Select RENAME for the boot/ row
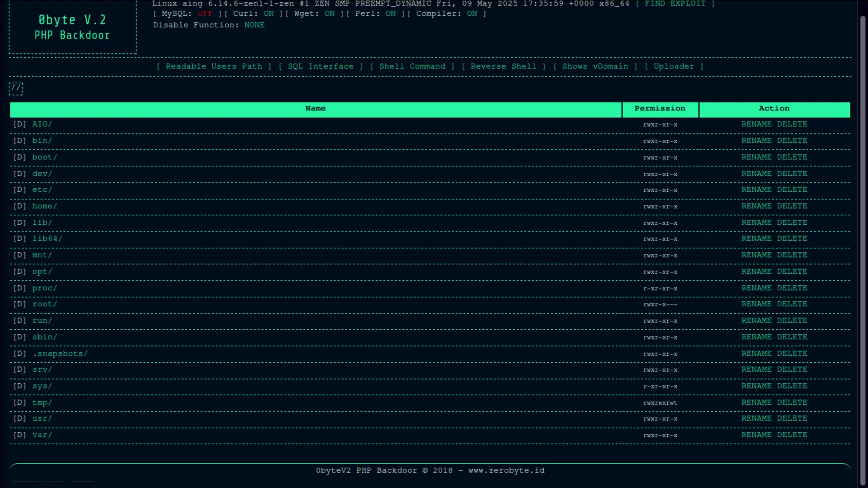868x488 pixels. click(x=756, y=157)
